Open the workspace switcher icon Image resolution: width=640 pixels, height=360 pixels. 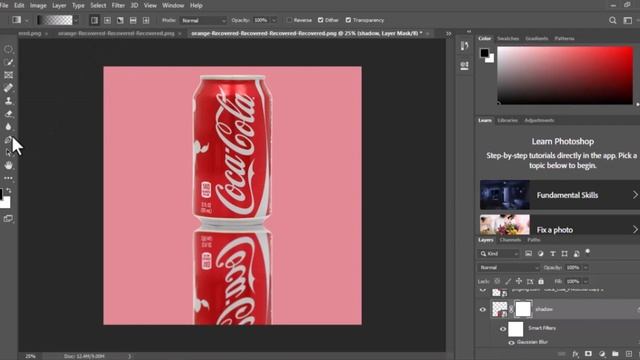[x=628, y=20]
